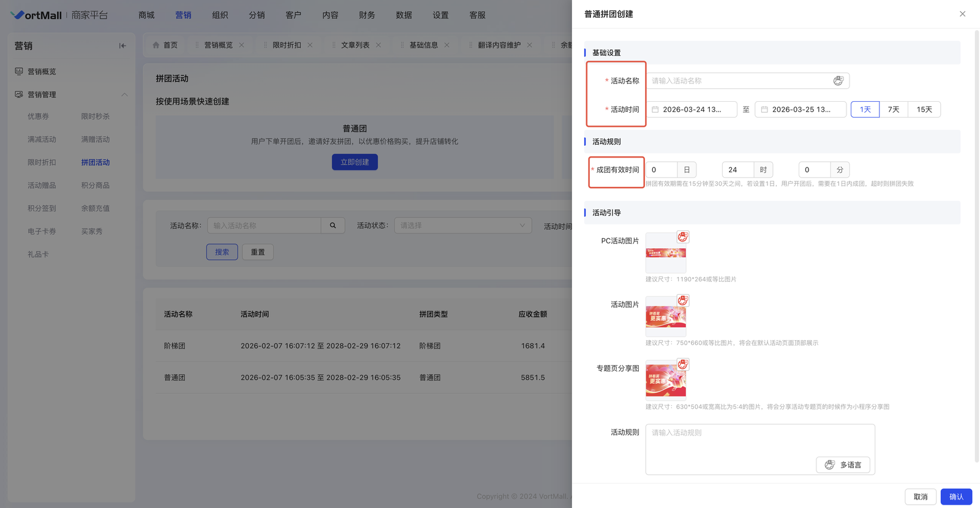Select the 1天 duration option
The width and height of the screenshot is (980, 508).
865,110
